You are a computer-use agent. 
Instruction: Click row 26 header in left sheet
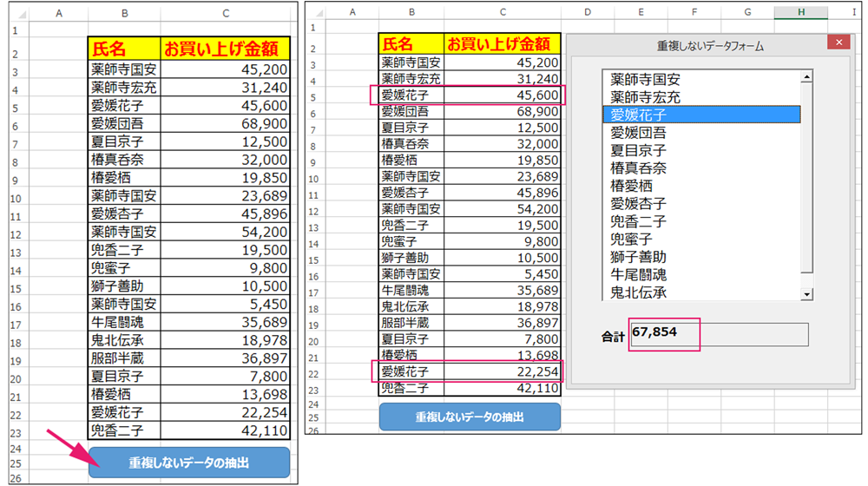[x=15, y=477]
